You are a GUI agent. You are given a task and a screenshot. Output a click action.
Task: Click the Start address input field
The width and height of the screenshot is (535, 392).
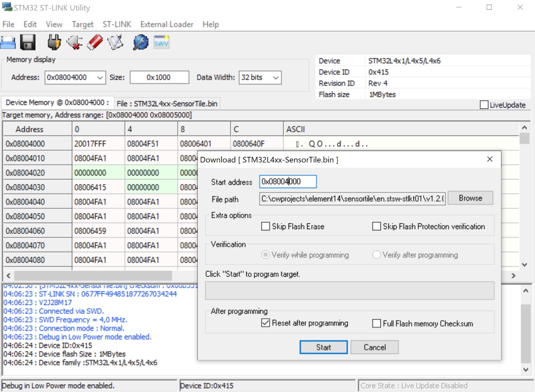pyautogui.click(x=288, y=182)
